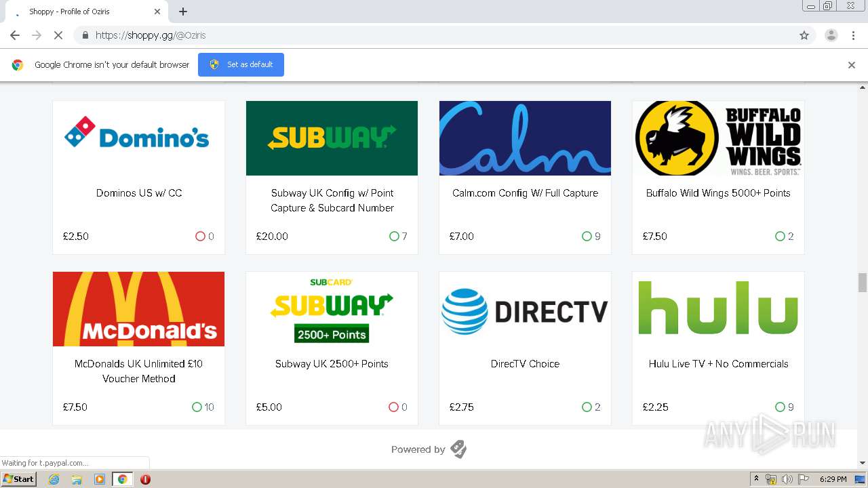Open the Hulu product image

click(x=718, y=309)
